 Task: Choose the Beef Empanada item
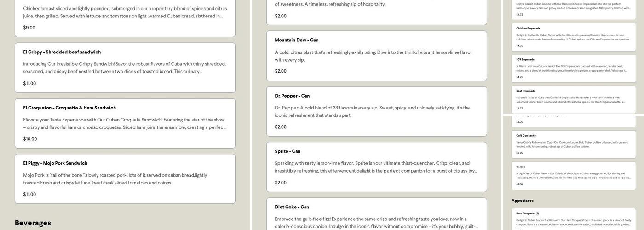[x=573, y=99]
